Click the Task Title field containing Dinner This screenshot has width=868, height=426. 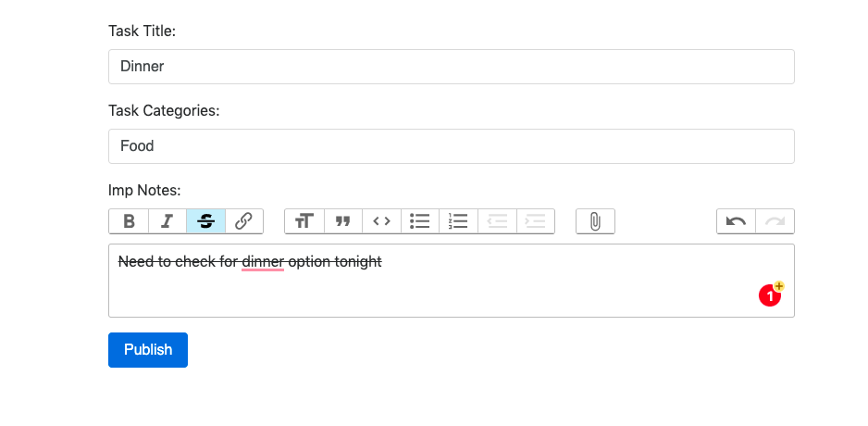click(452, 67)
